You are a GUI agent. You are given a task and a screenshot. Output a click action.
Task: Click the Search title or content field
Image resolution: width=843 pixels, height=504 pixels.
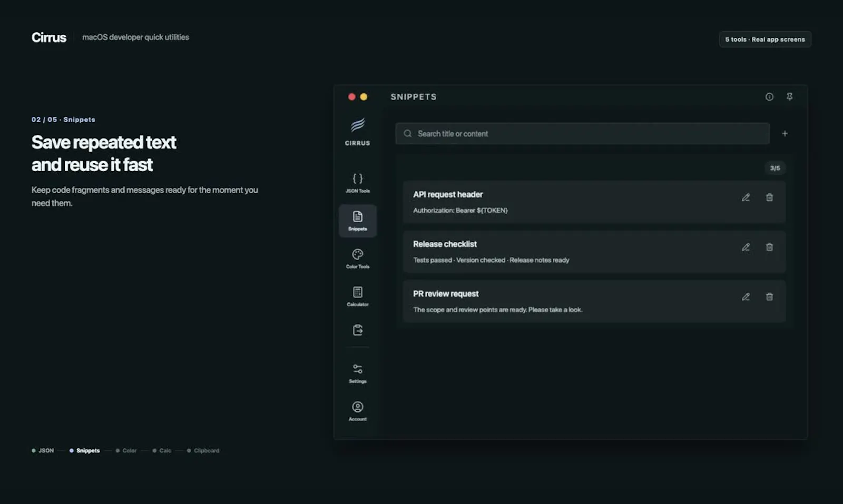click(x=582, y=134)
